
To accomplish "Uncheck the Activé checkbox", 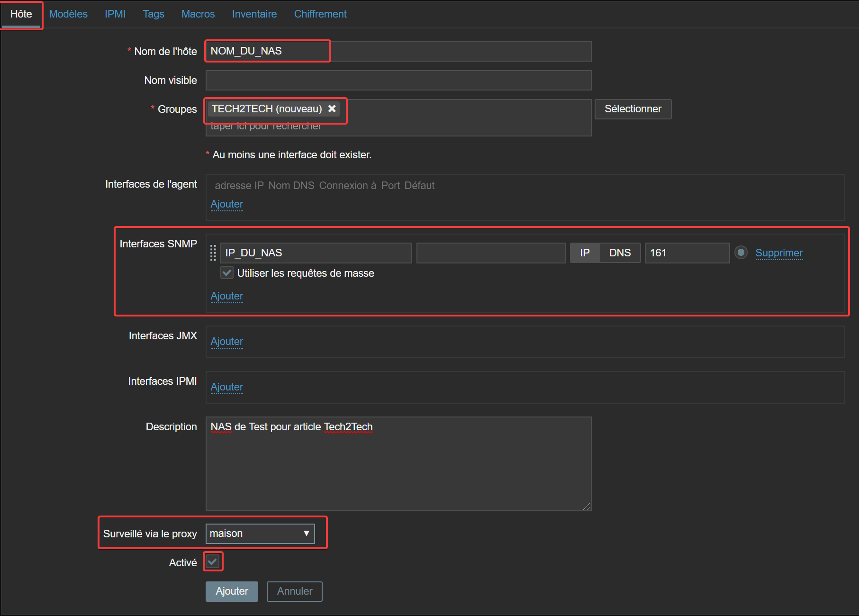I will coord(213,562).
